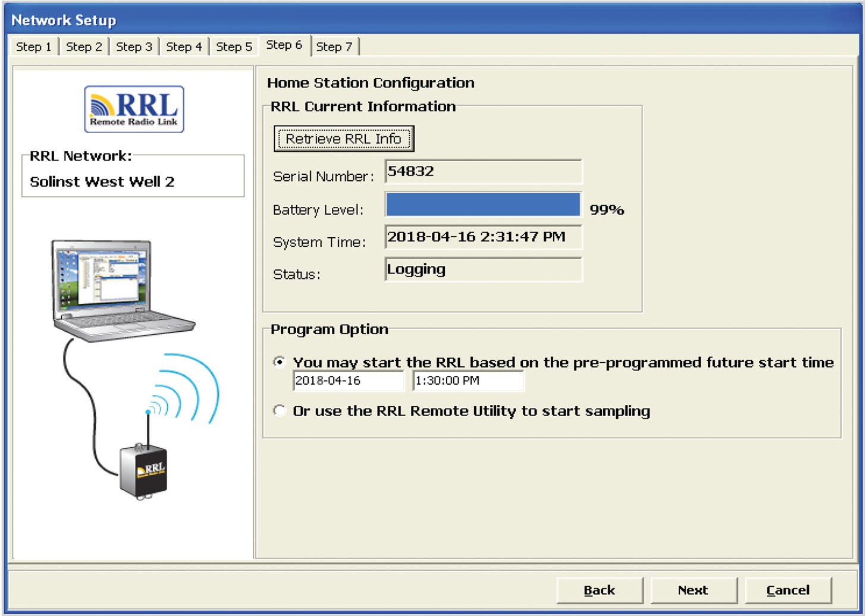Click the RRL Remote Radio Link logo

(x=133, y=109)
